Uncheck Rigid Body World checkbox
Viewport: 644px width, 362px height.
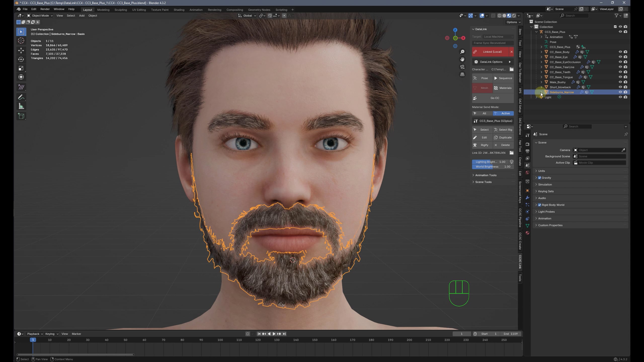click(x=539, y=205)
